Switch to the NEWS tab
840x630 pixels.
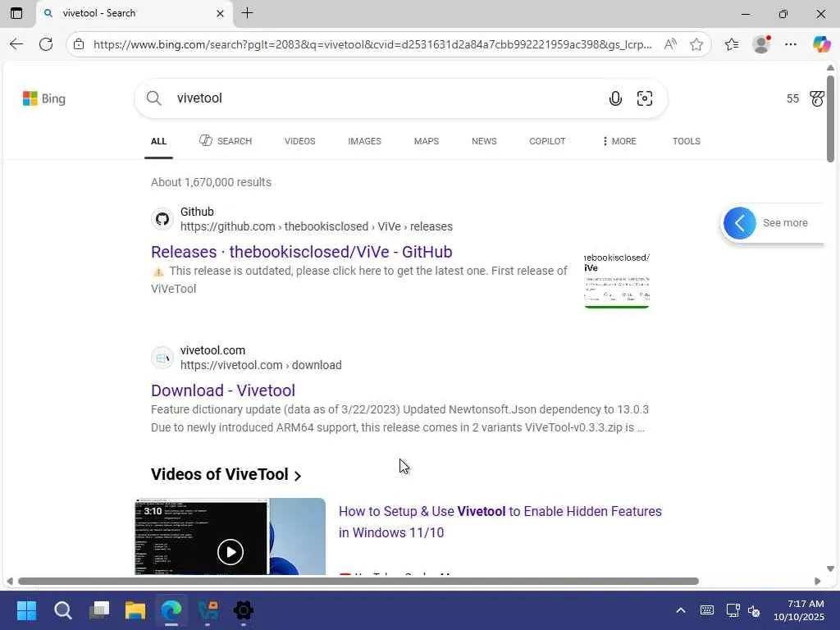tap(484, 141)
